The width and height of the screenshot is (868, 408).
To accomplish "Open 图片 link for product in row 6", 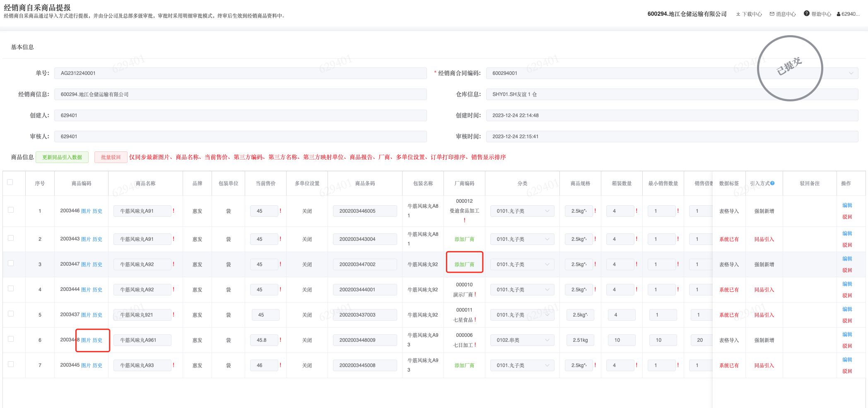I will [x=86, y=340].
